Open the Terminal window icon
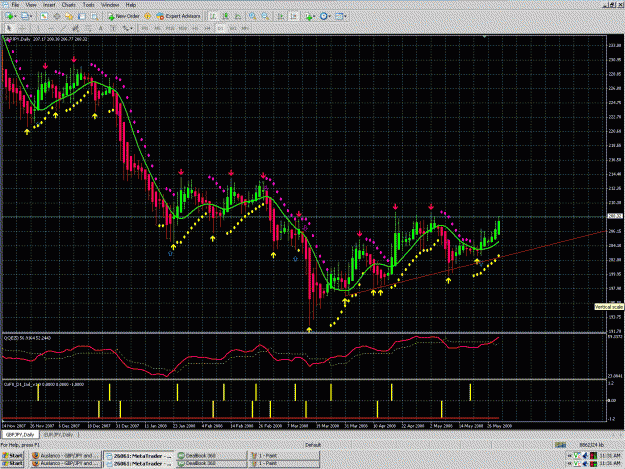Viewport: 625px width, 469px height. tap(82, 16)
